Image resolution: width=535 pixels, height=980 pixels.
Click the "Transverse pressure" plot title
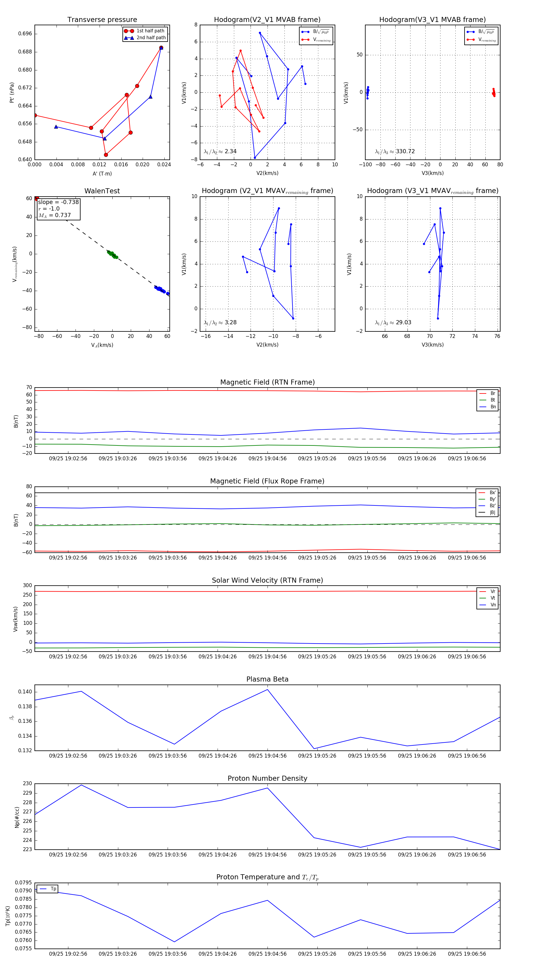(102, 20)
